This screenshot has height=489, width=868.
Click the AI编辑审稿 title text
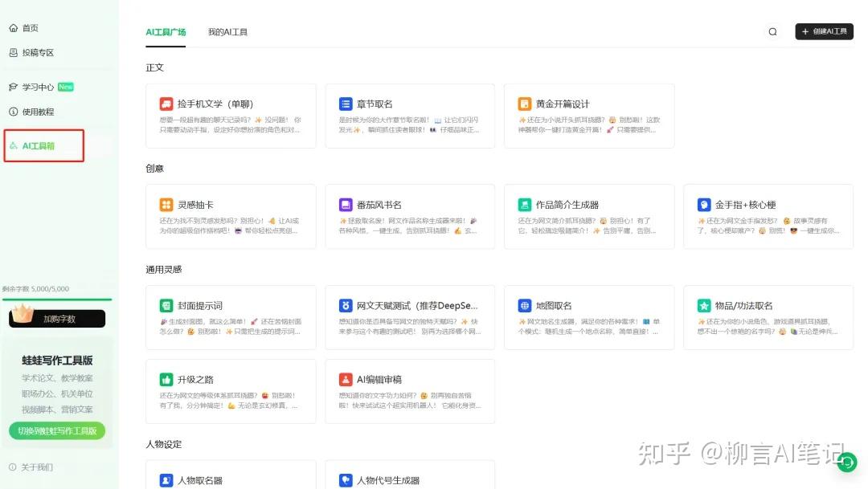(379, 380)
